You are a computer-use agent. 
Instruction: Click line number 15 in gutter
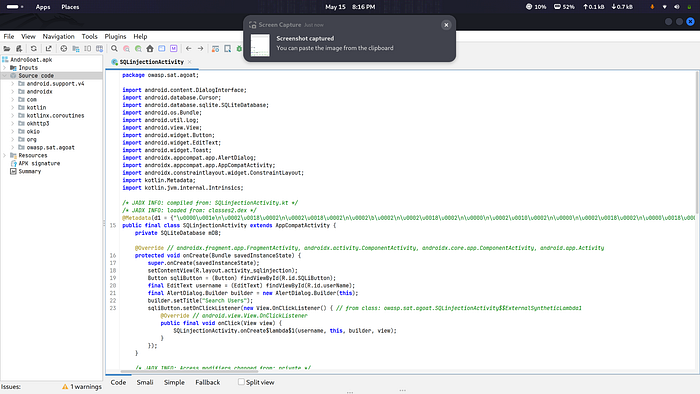coord(113,226)
